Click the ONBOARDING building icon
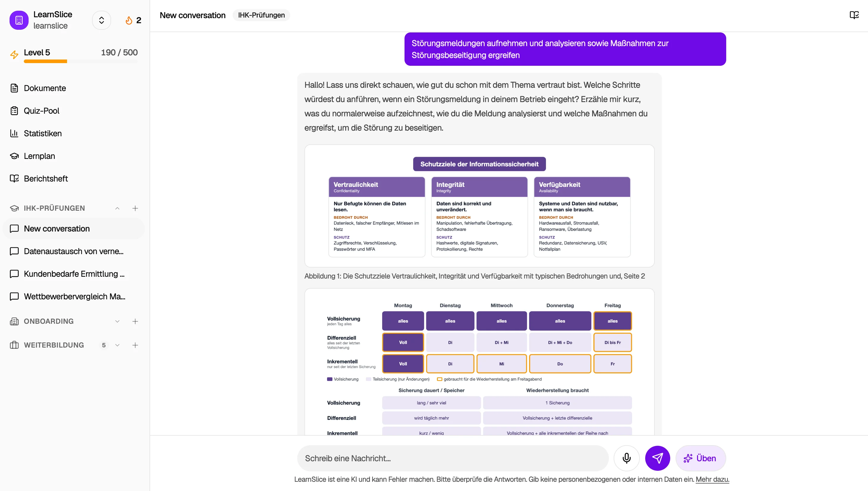The width and height of the screenshot is (868, 491). tap(14, 321)
